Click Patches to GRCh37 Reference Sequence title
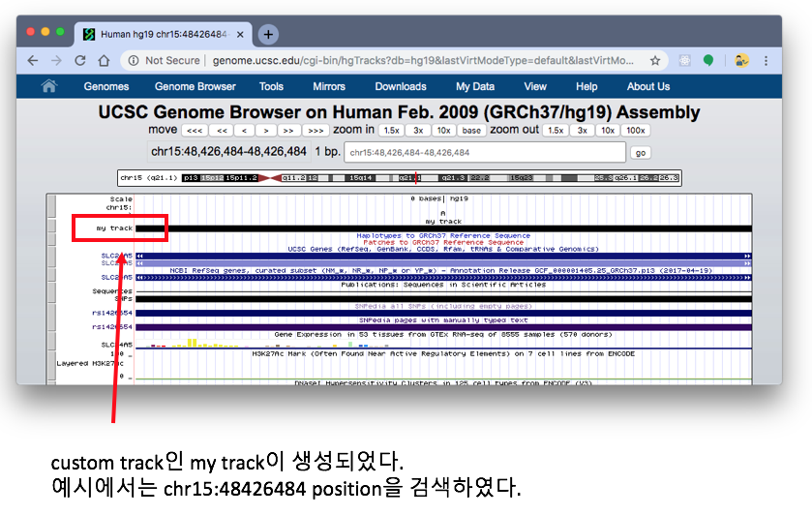This screenshot has height=515, width=812. pos(443,242)
